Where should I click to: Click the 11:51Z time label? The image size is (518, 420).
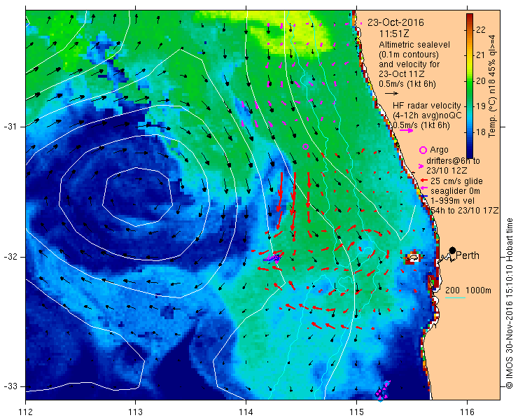click(x=394, y=34)
